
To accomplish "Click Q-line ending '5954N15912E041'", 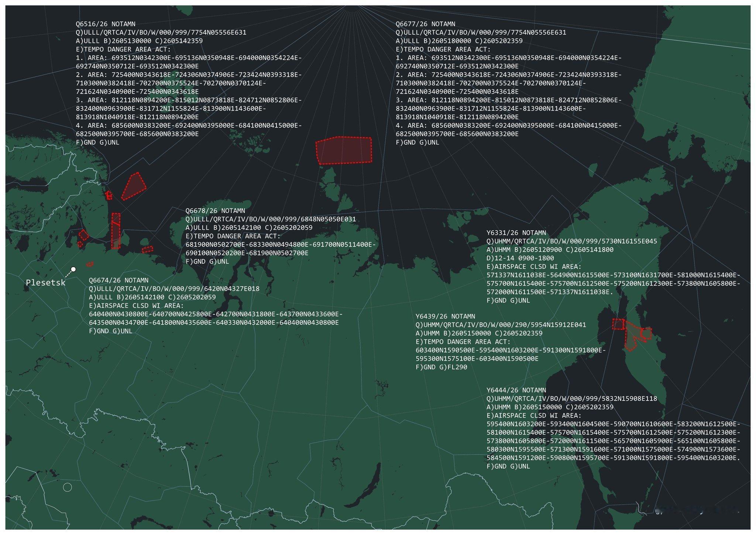I will click(x=501, y=325).
